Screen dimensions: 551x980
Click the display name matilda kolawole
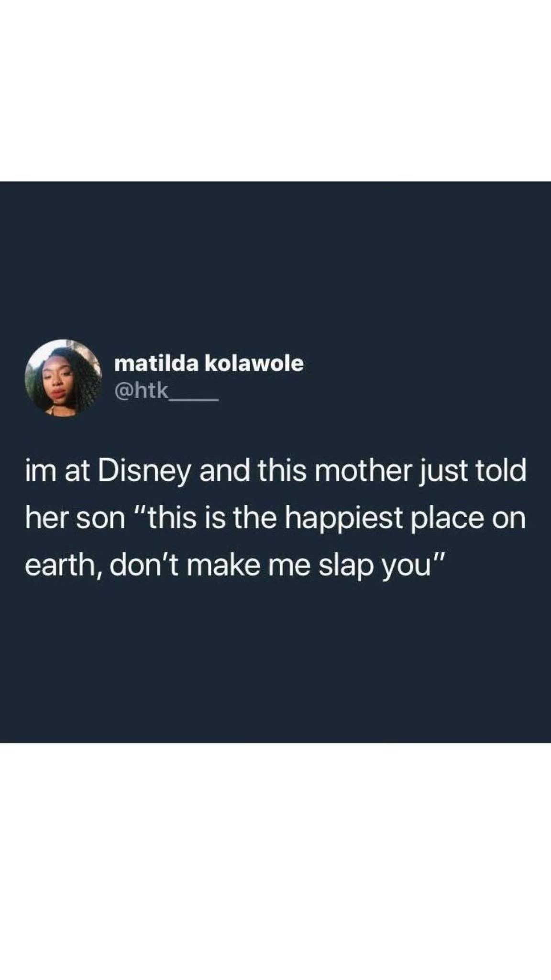pos(209,364)
